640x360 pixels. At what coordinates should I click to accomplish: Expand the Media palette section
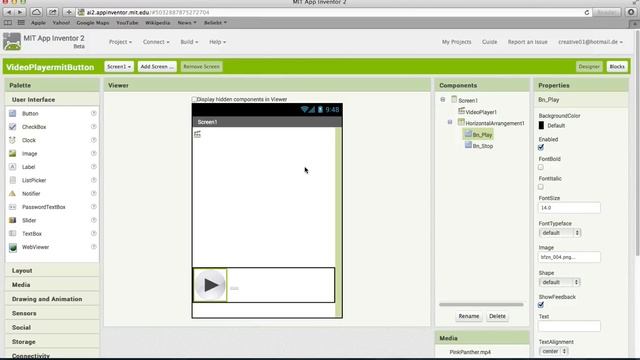click(x=52, y=285)
